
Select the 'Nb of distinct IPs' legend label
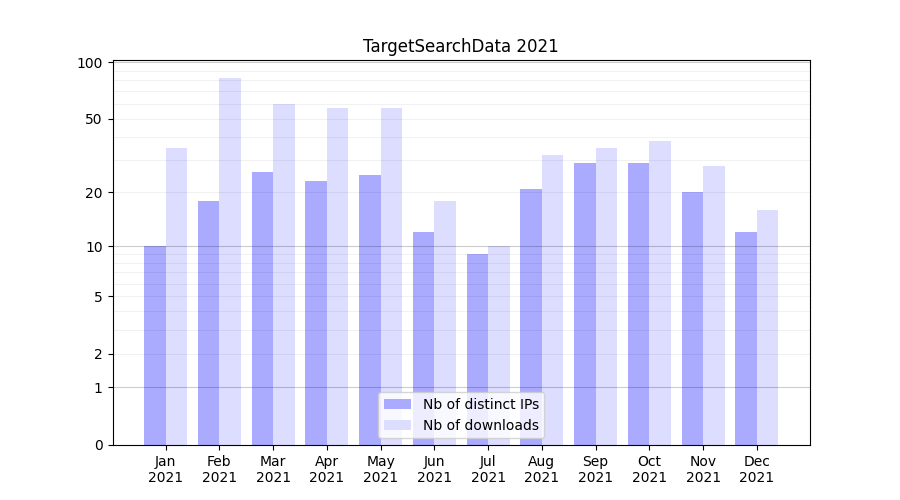point(480,404)
